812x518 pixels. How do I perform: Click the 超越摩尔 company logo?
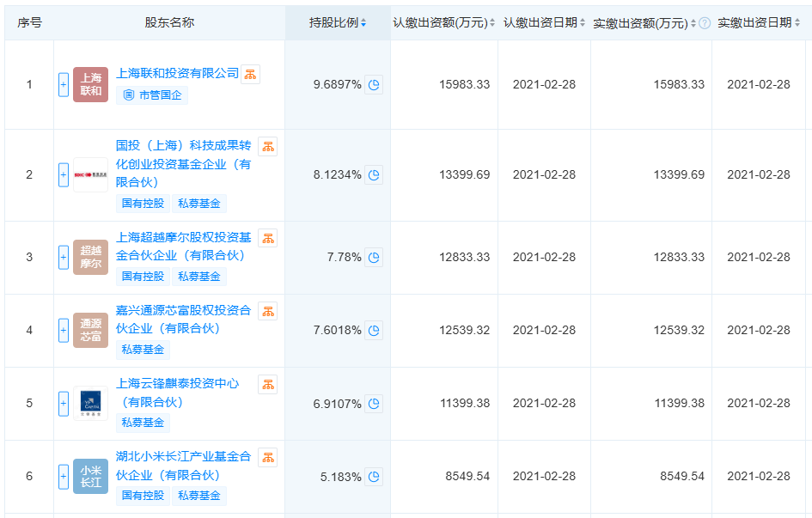pyautogui.click(x=90, y=257)
